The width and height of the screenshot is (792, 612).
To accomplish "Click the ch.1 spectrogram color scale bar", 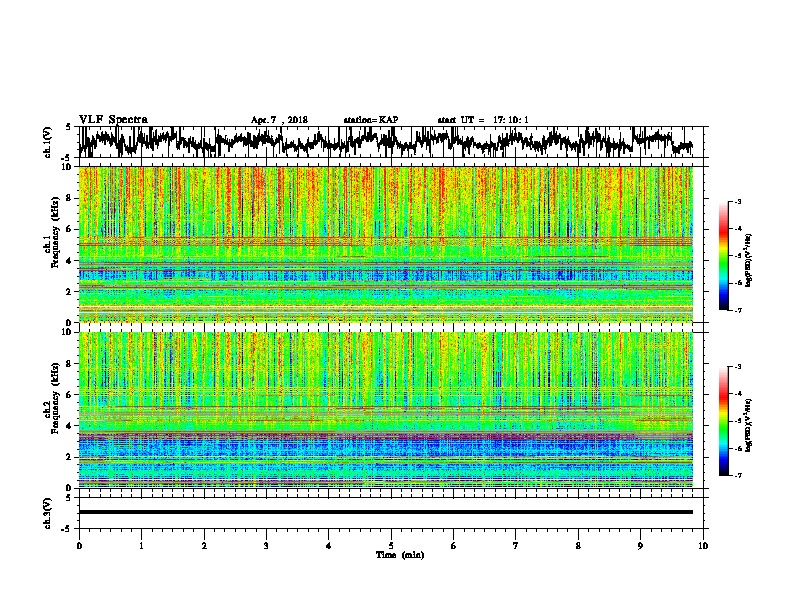I will [x=723, y=256].
